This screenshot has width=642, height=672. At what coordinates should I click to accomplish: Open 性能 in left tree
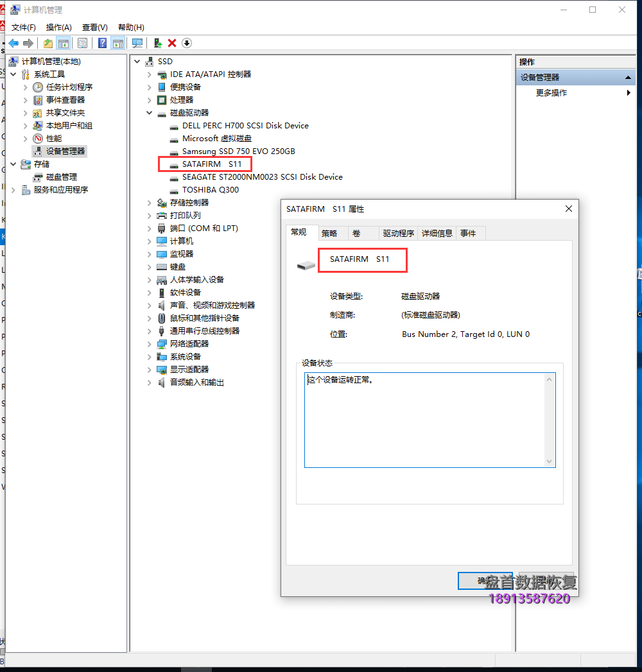click(x=53, y=139)
